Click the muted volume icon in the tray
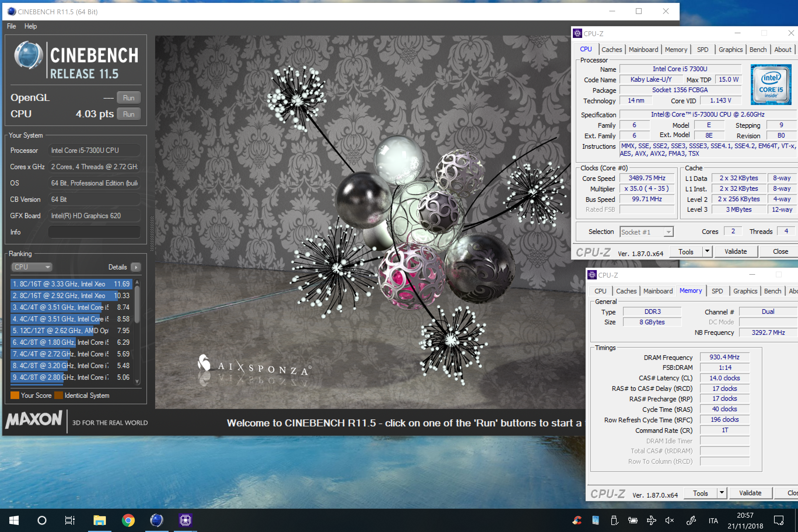This screenshot has width=798, height=532. 669,520
